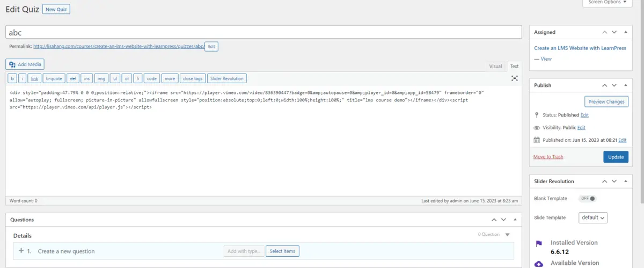Click the Select items button

[282, 251]
